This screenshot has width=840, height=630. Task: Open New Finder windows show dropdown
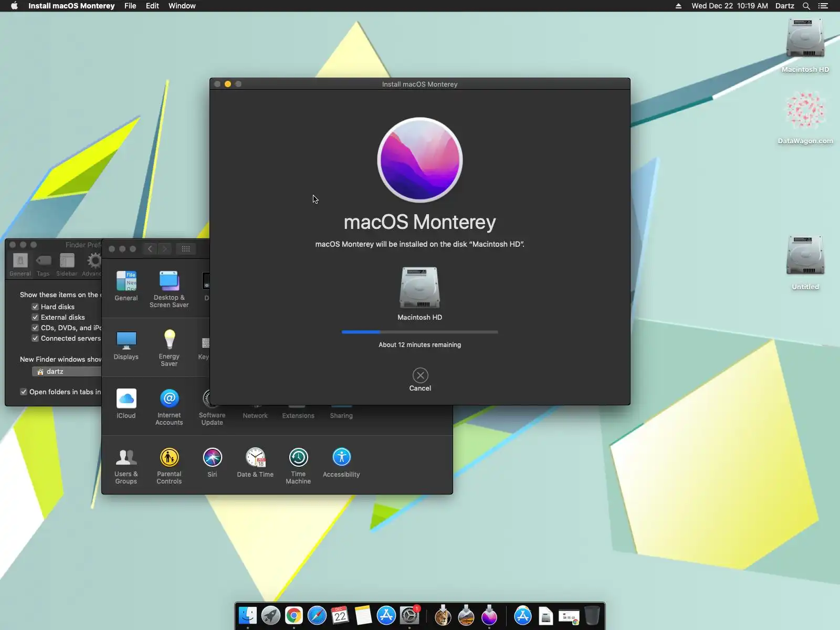click(66, 371)
